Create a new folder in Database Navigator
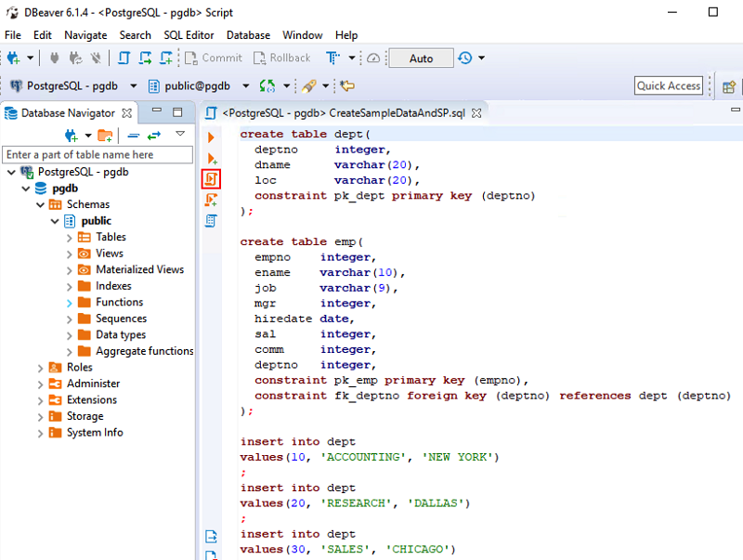Image resolution: width=743 pixels, height=560 pixels. point(105,136)
